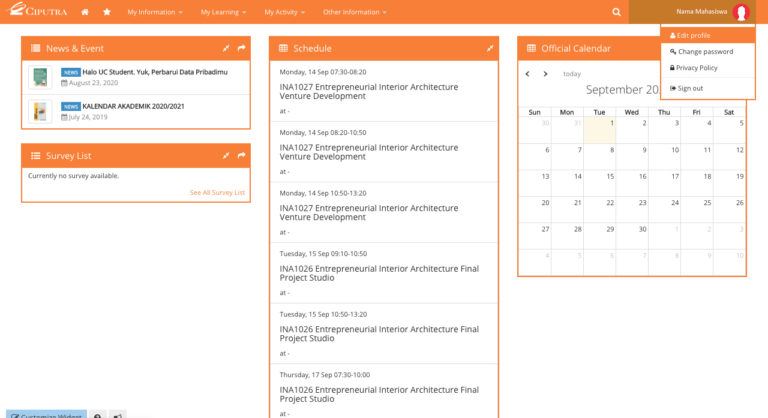Open Thursday 07:30-10:00 INA1026 schedule entry
The width and height of the screenshot is (768, 418).
(384, 392)
